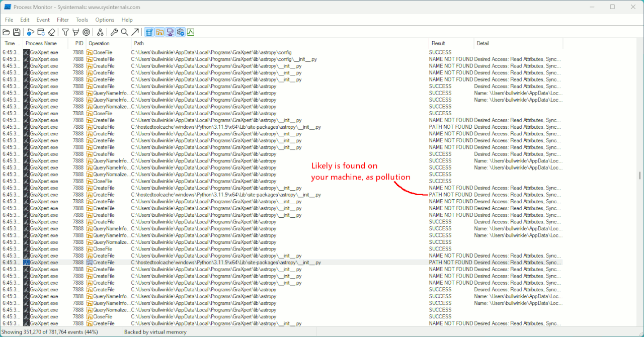Click the PID column header
The width and height of the screenshot is (644, 337).
point(77,43)
